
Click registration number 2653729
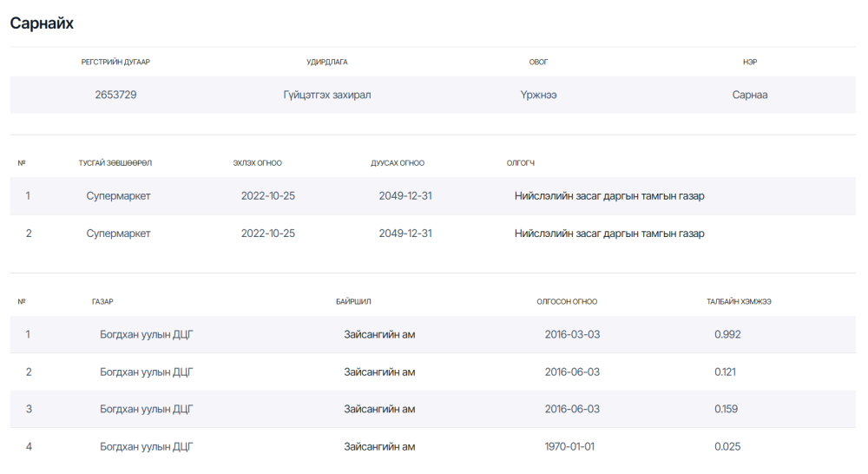(115, 95)
